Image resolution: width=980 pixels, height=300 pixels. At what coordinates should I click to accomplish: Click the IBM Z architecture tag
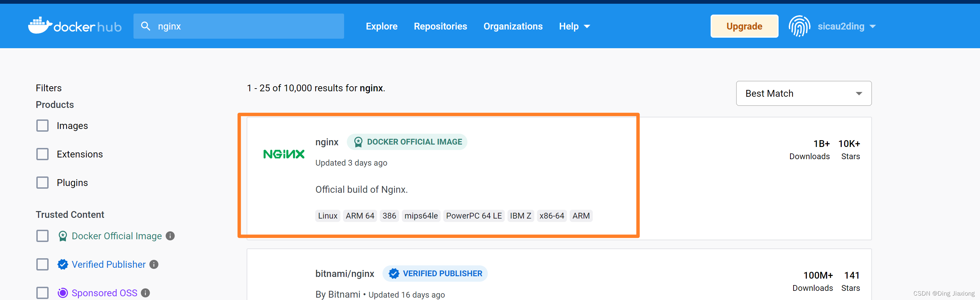[x=520, y=215]
